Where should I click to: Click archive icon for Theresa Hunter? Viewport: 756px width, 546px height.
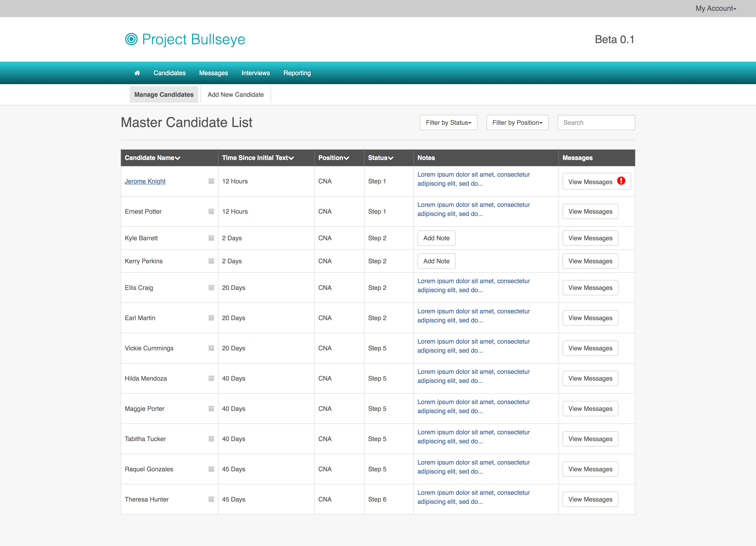[211, 499]
